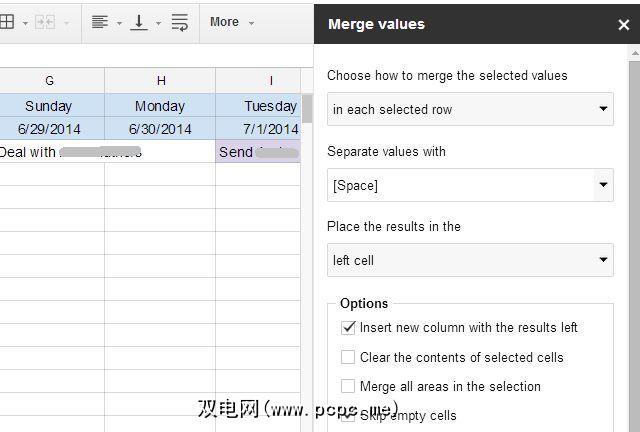Select the 6/29/2014 date cell
The height and width of the screenshot is (432, 640).
pyautogui.click(x=50, y=129)
